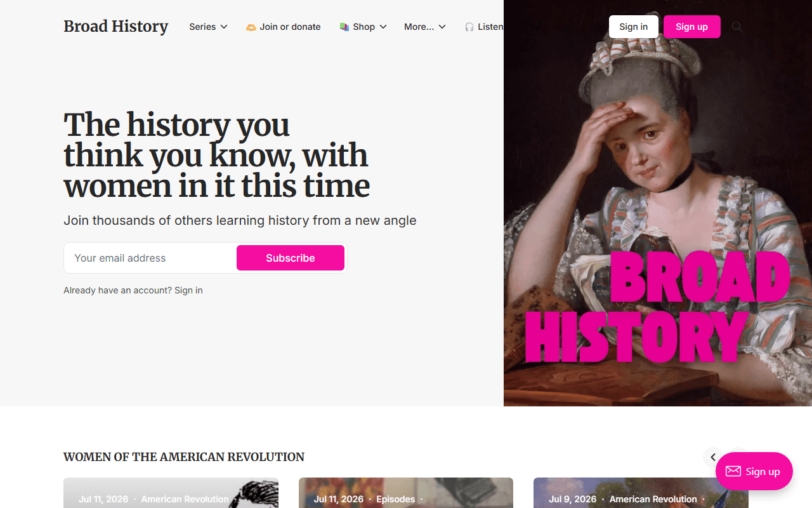
Task: Click the handshake icon beside Join or donate
Action: 251,27
